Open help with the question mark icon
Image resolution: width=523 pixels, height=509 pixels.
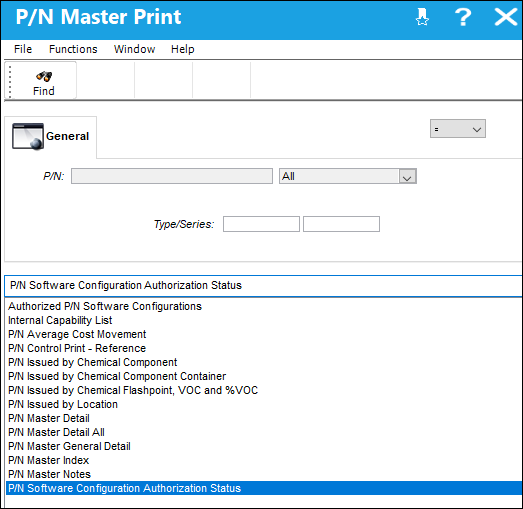coord(463,17)
